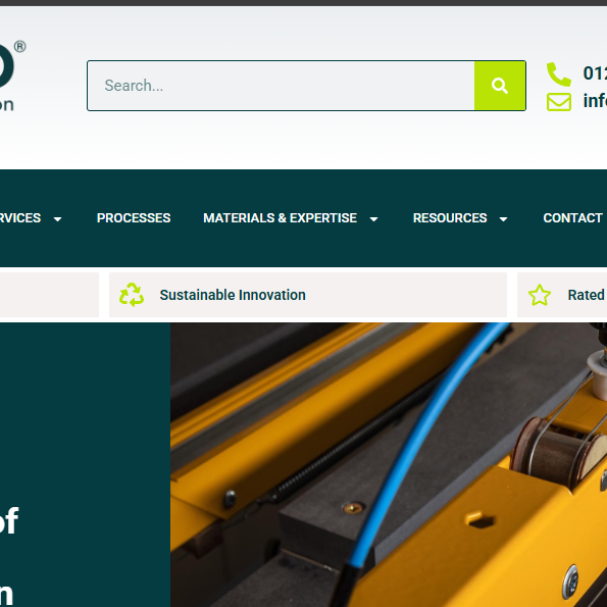Open the Contact menu item
The width and height of the screenshot is (607, 607).
(x=573, y=218)
